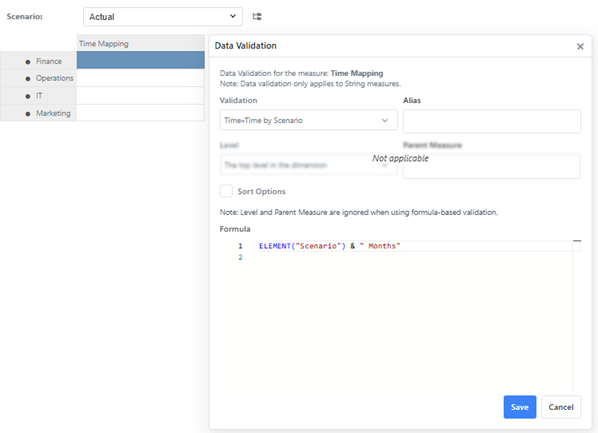Click the hierarchy selector icon beside Scenario

257,16
